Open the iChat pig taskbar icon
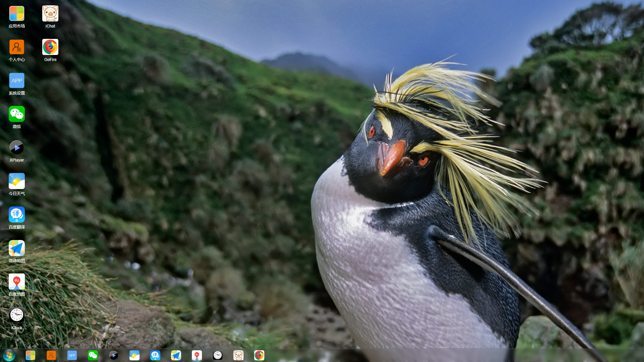The width and height of the screenshot is (644, 362). 238,355
